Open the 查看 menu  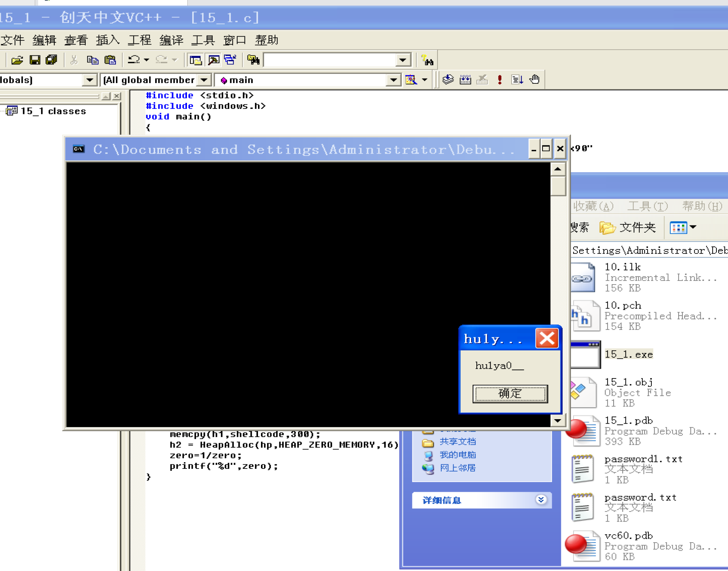(x=76, y=40)
